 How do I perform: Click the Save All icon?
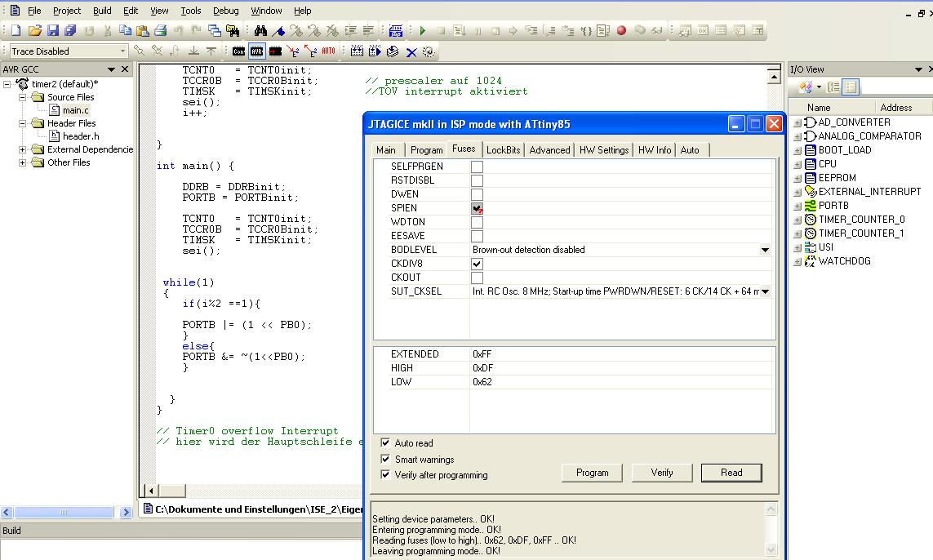point(70,30)
